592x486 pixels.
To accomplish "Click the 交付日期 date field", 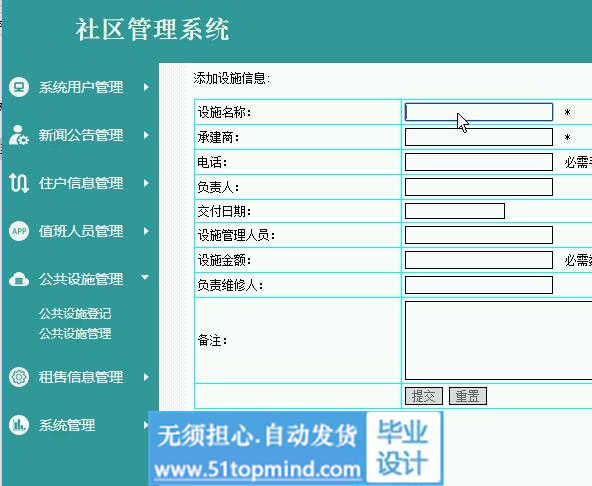I will [455, 211].
